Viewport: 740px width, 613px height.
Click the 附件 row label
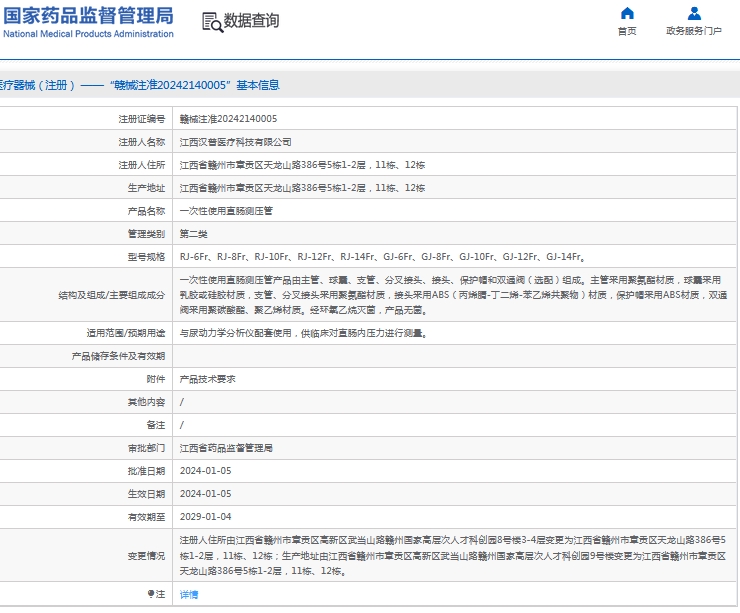point(156,379)
